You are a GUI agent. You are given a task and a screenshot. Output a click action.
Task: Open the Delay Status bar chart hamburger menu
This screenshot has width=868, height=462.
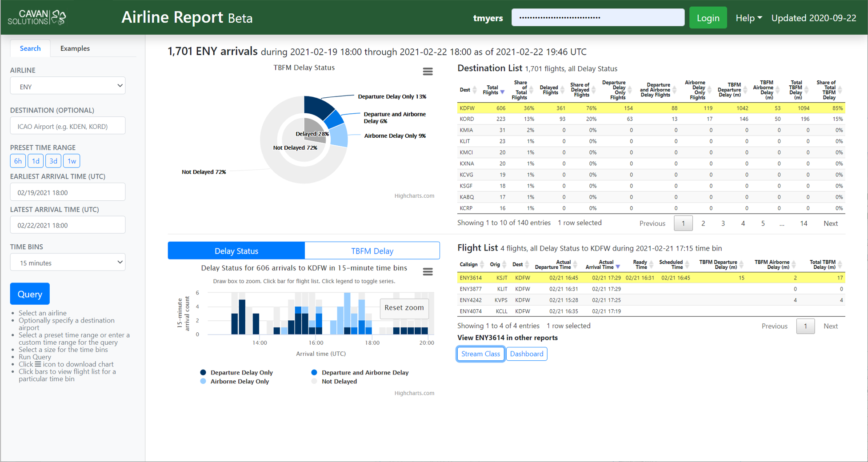(428, 271)
